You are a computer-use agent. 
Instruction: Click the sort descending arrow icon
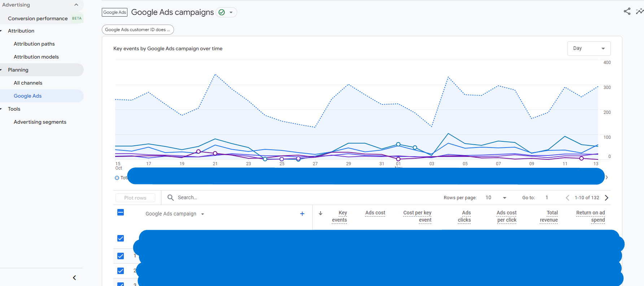321,213
